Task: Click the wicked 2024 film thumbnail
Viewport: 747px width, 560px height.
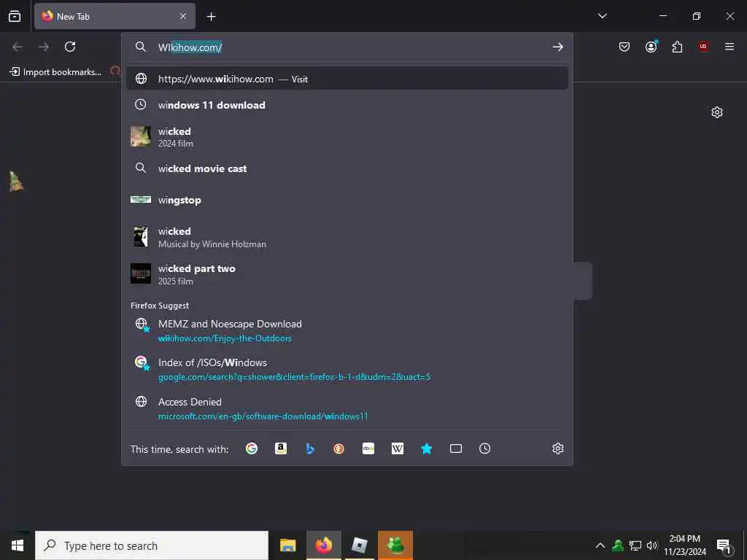Action: (141, 136)
